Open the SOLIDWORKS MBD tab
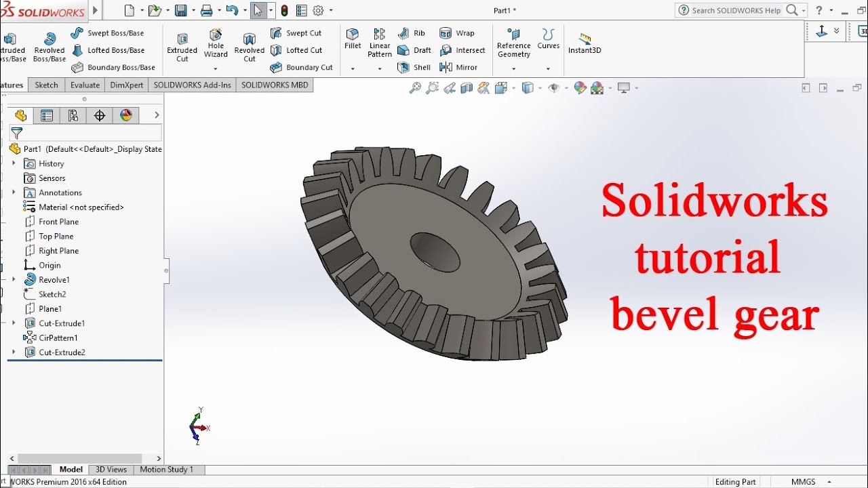Screen dimensions: 868x488 coord(275,85)
